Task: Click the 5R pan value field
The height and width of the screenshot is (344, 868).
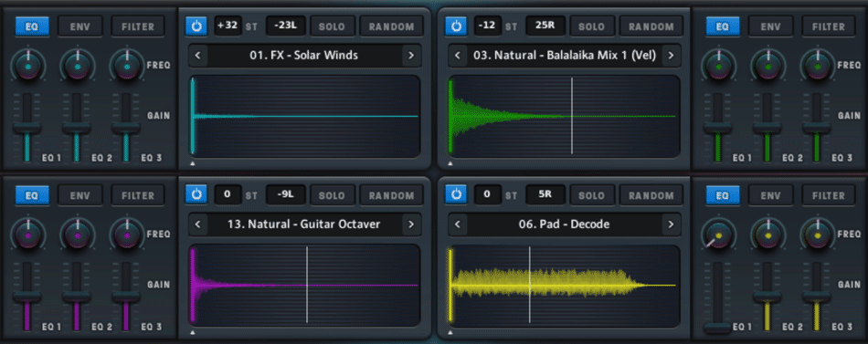Action: point(545,195)
